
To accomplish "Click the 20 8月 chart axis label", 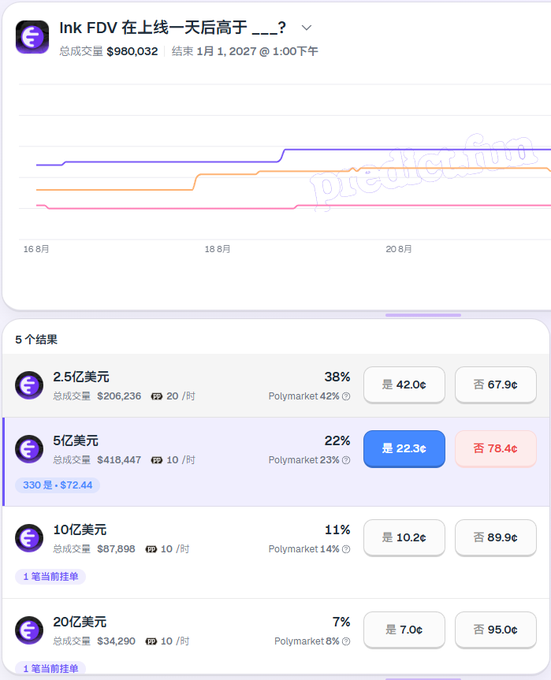I will click(398, 249).
